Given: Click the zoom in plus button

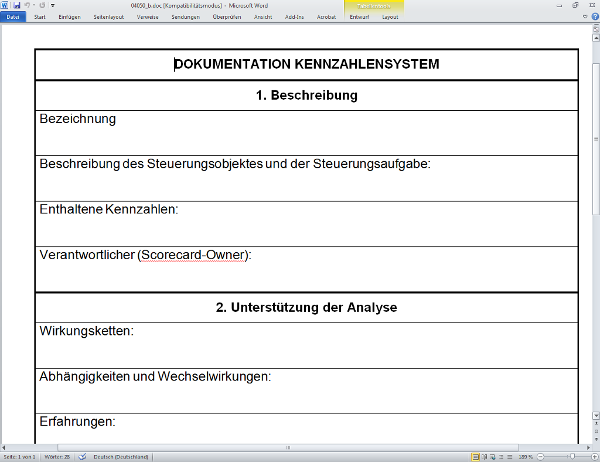Looking at the screenshot, I should 594,456.
